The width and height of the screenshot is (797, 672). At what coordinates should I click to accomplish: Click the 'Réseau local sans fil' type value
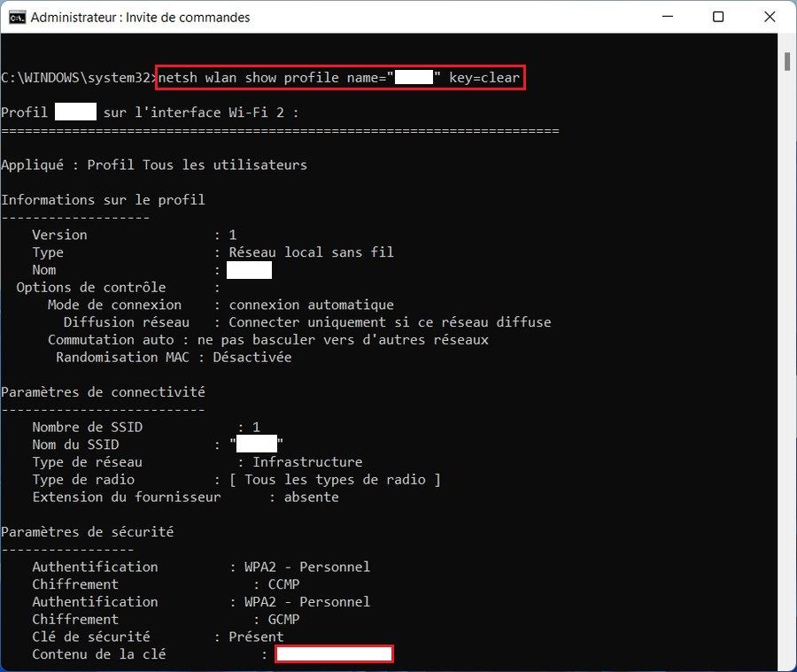coord(311,252)
